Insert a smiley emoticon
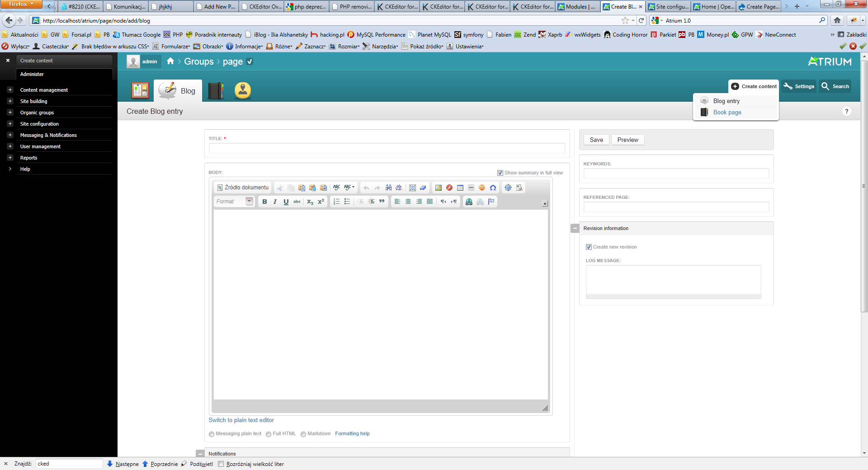This screenshot has height=470, width=868. [482, 188]
